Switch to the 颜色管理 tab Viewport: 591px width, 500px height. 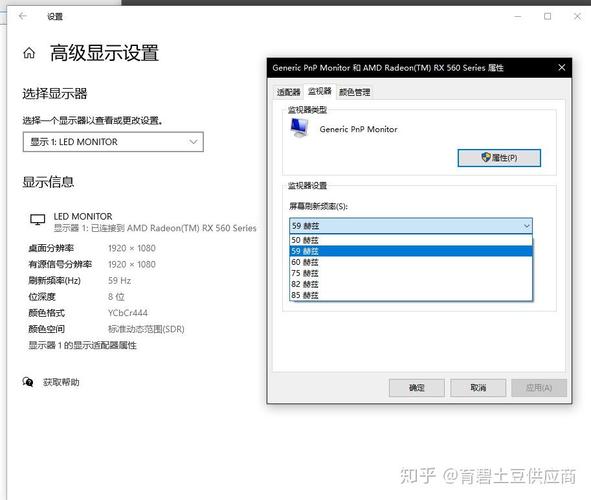[x=354, y=92]
